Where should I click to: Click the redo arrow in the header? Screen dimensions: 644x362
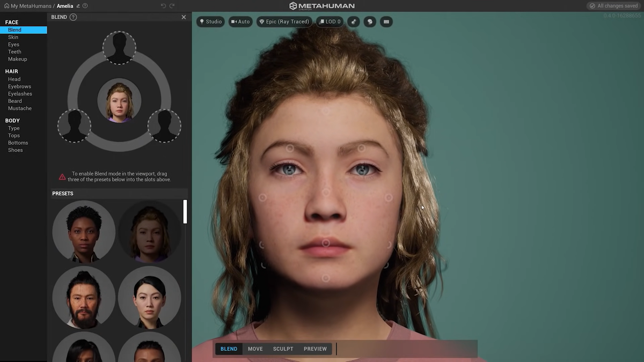[172, 6]
